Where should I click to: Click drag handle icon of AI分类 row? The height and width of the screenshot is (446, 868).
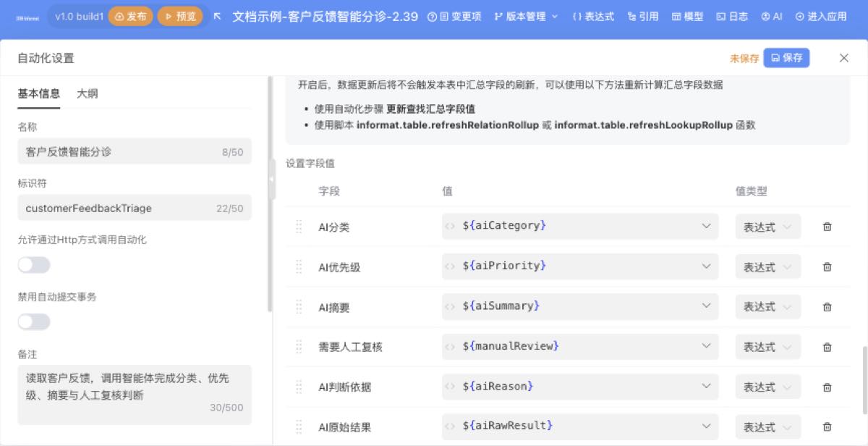[x=299, y=227]
